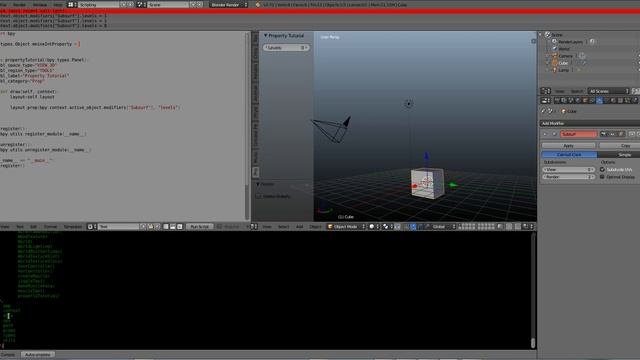
Task: Collapse the Property Tutorial panel
Action: [x=265, y=36]
